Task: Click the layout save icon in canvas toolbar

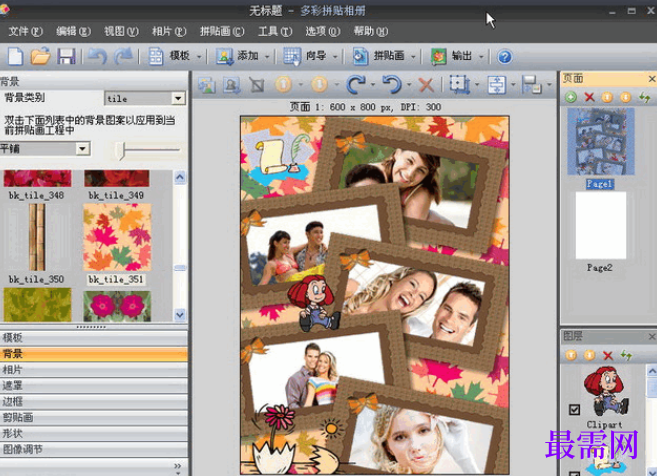Action: click(532, 85)
